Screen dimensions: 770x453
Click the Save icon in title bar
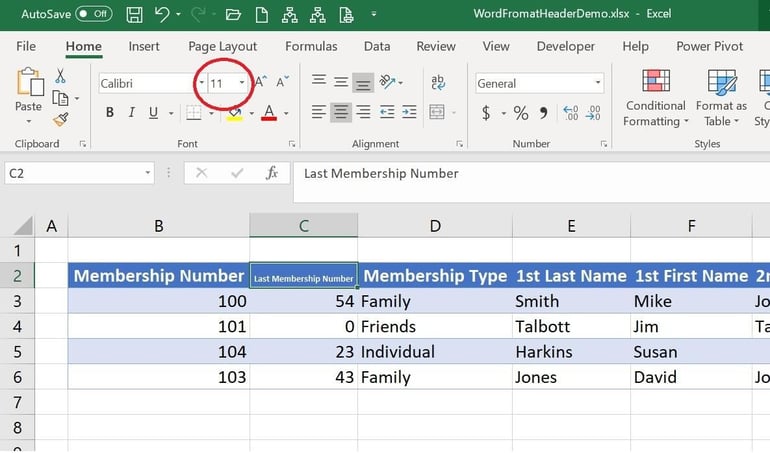135,14
